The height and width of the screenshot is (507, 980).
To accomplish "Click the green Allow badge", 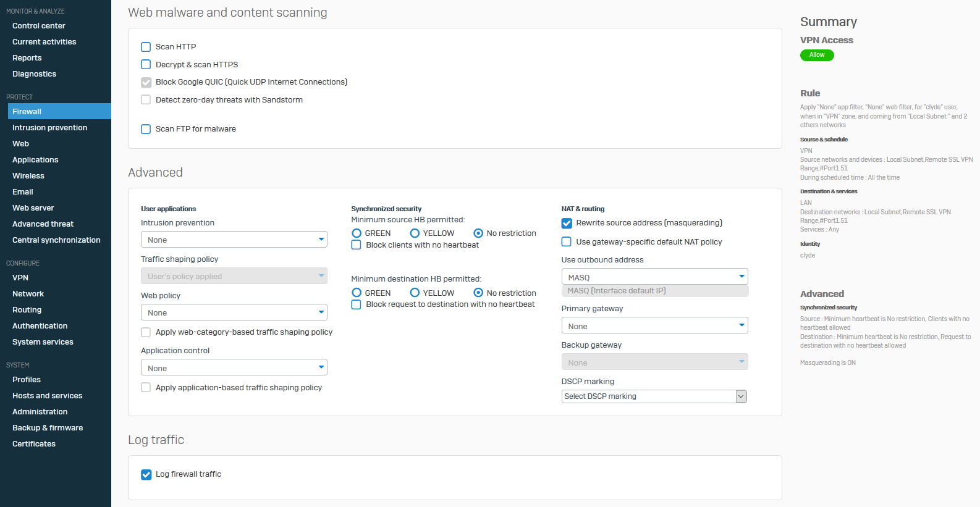I will 817,55.
